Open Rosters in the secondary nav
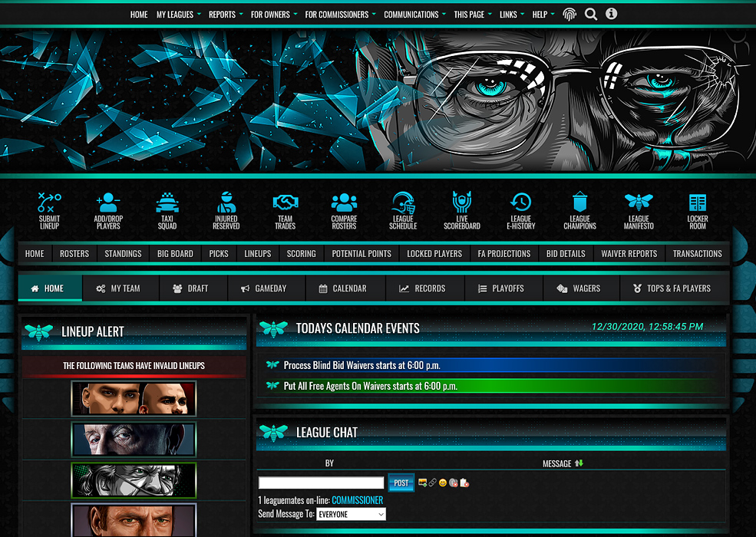The image size is (756, 537). coord(74,254)
